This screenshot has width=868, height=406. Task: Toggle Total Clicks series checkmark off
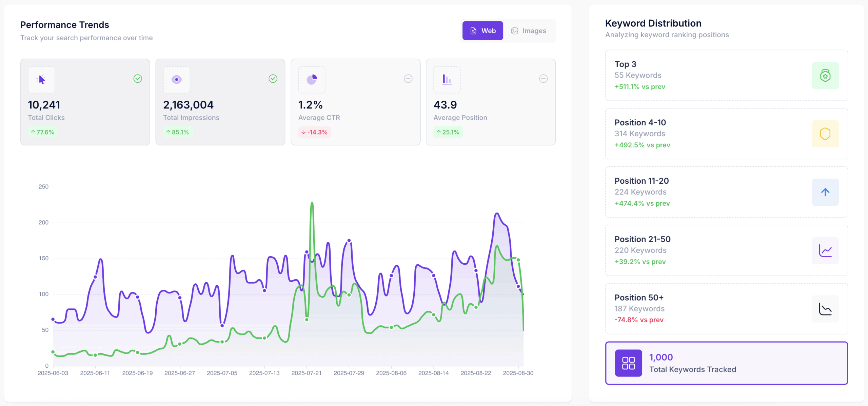click(x=138, y=79)
